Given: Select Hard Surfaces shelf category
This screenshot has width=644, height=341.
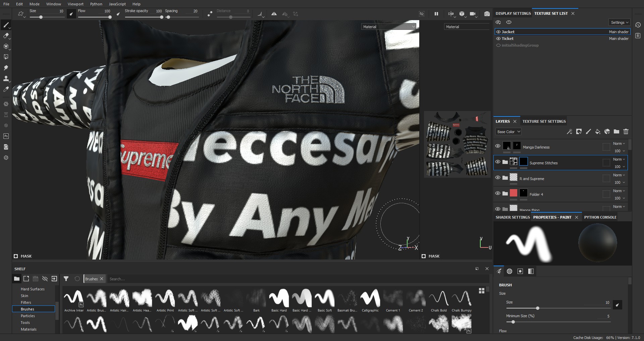Looking at the screenshot, I should coord(33,289).
